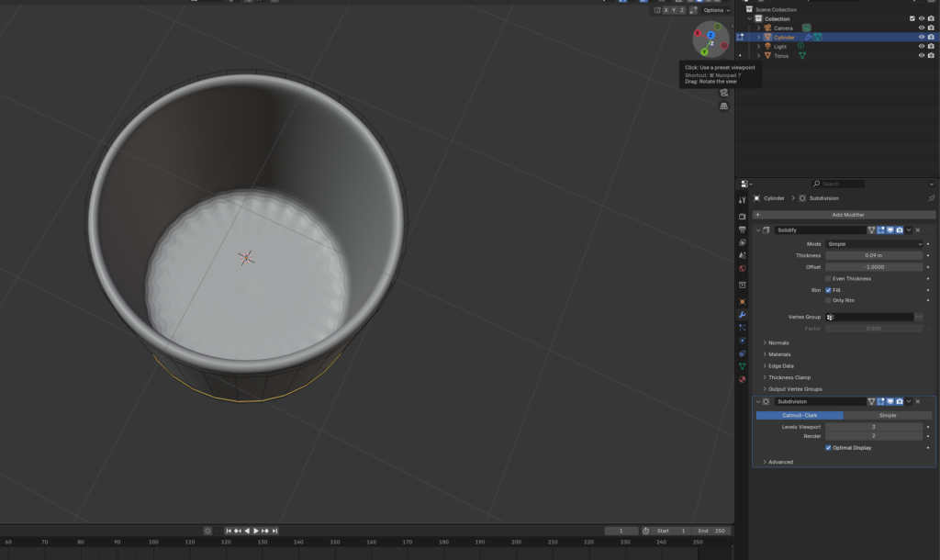Click the Thickness value field
Image resolution: width=940 pixels, height=560 pixels.
[x=874, y=255]
